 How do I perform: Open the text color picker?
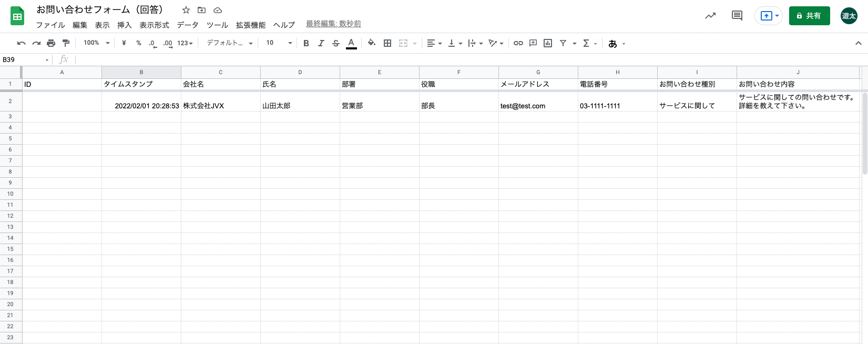(x=351, y=43)
